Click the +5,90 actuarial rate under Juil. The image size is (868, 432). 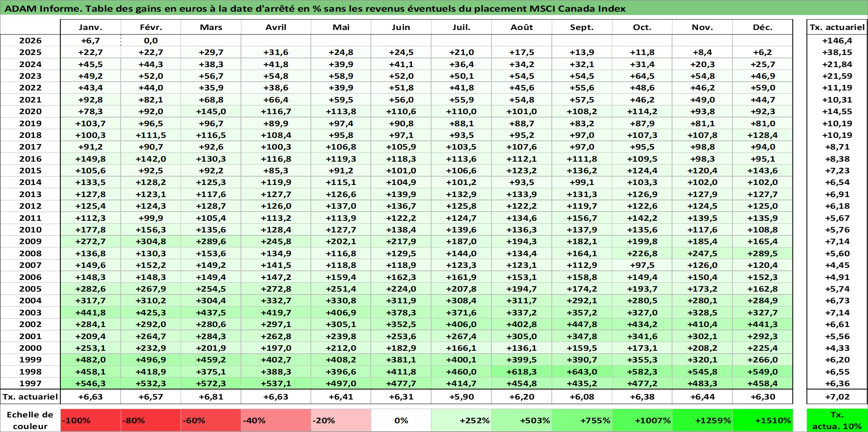[461, 397]
